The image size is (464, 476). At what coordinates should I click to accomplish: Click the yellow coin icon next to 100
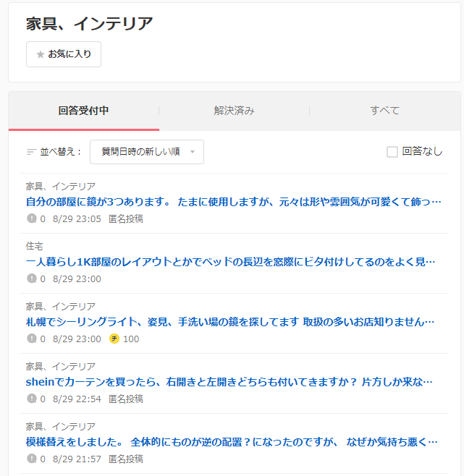(114, 339)
